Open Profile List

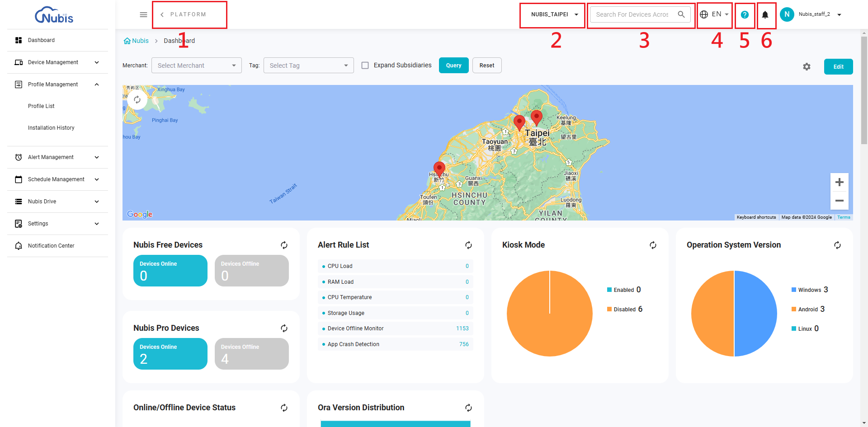(41, 106)
